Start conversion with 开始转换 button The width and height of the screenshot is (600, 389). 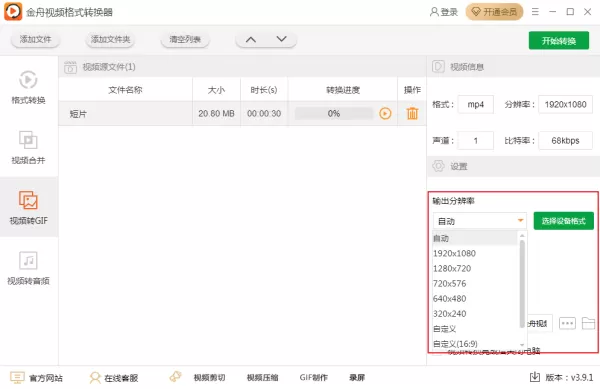[559, 41]
